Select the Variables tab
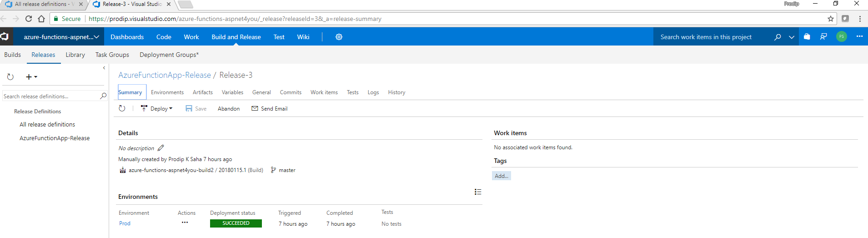Image resolution: width=868 pixels, height=238 pixels. pos(232,92)
